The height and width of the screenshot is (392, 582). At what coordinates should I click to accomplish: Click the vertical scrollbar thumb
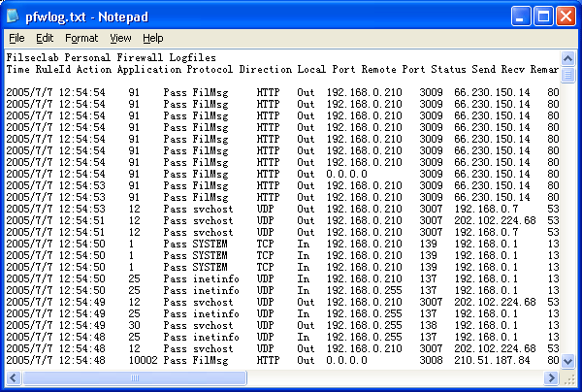[567, 74]
